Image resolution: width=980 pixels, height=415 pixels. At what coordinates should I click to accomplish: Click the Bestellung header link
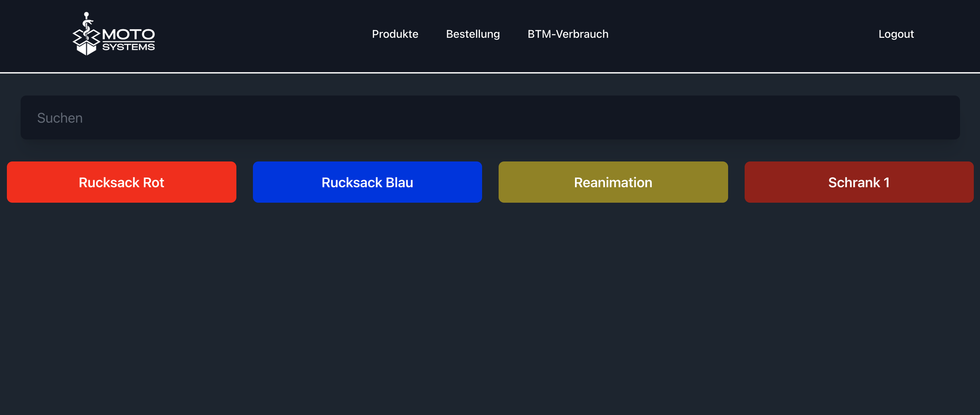pyautogui.click(x=473, y=34)
